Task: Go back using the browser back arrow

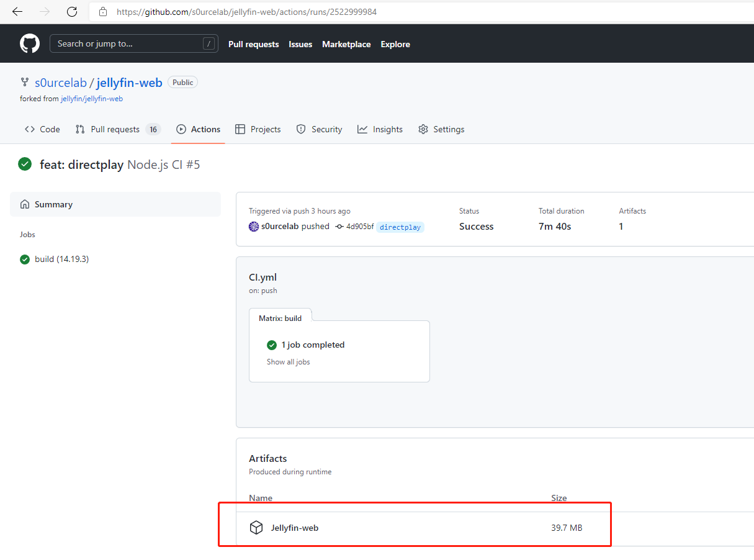Action: click(x=17, y=12)
